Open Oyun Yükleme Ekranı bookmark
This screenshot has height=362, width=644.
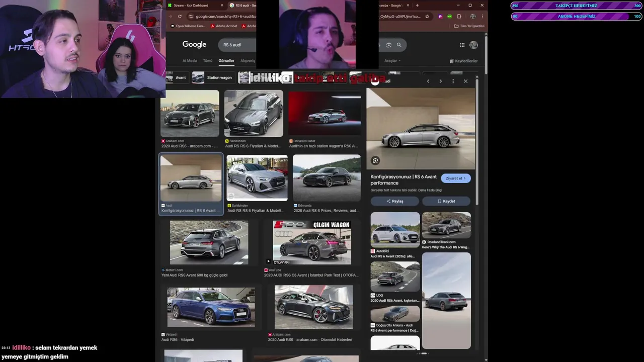[188, 26]
